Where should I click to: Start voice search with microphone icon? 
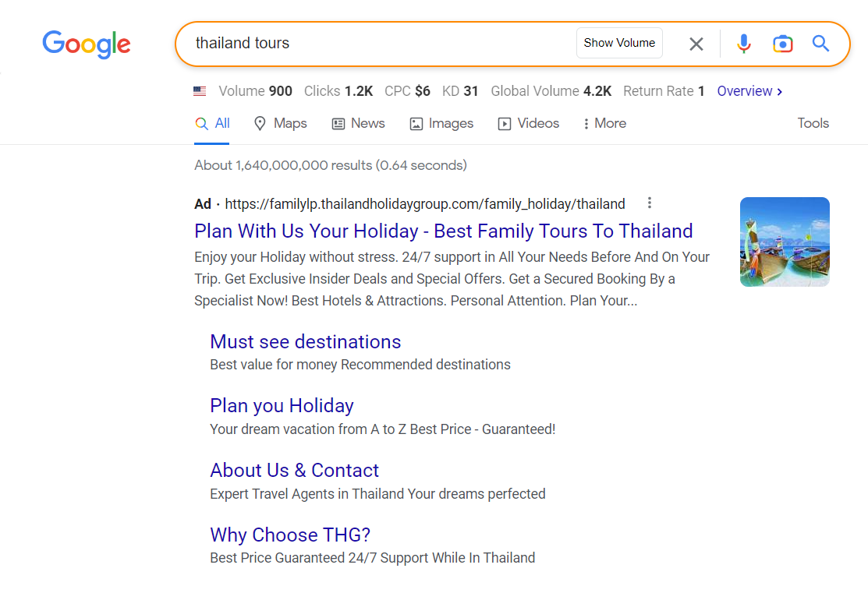click(x=744, y=44)
